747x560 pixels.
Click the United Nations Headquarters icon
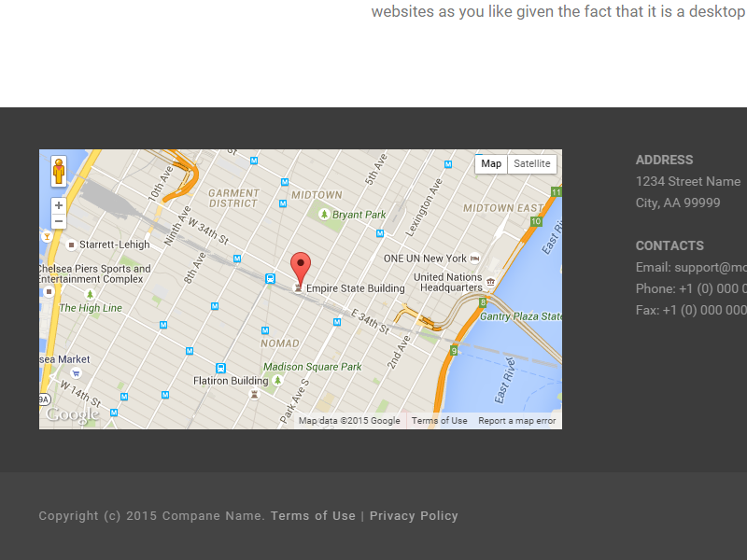[x=490, y=283]
